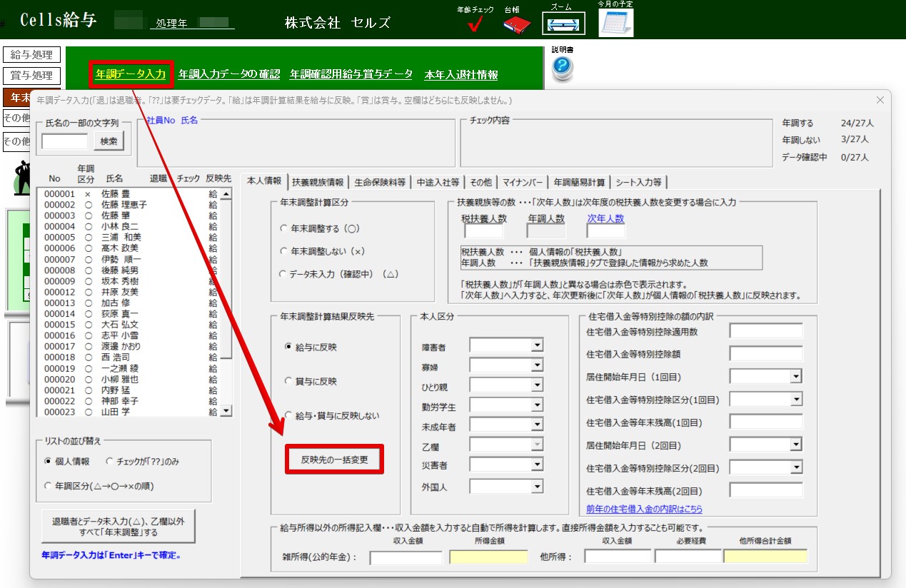
Task: Click the 検索 search button
Action: 109,141
